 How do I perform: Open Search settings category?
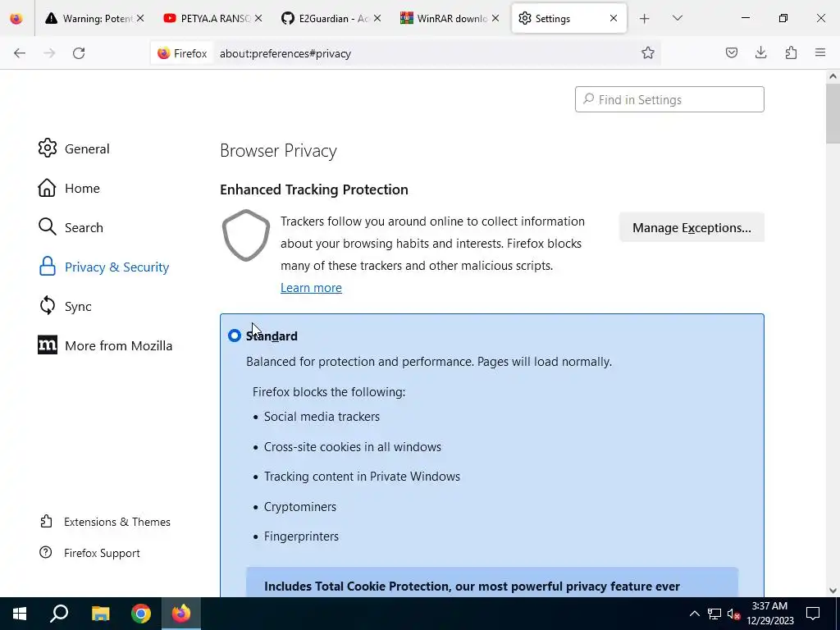pos(71,227)
